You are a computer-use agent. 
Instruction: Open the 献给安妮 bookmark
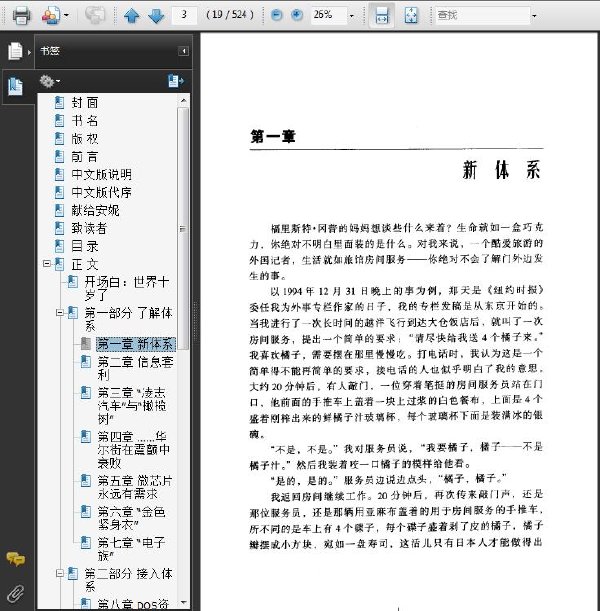pyautogui.click(x=95, y=210)
